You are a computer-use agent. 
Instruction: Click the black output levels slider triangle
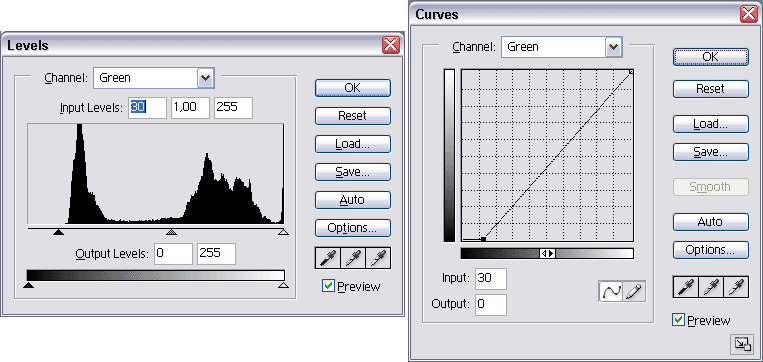29,285
